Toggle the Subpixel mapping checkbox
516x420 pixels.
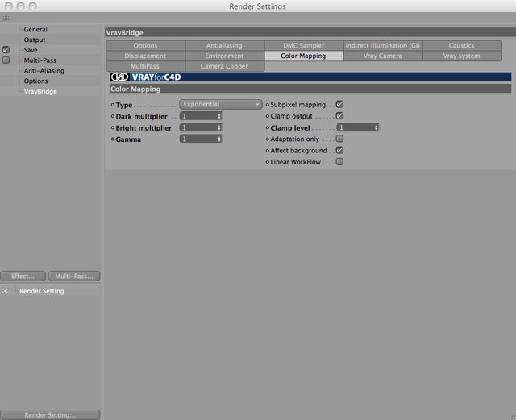point(339,104)
